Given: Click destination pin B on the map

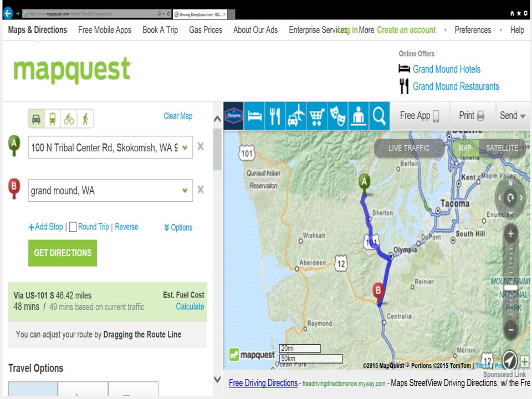Looking at the screenshot, I should 378,293.
